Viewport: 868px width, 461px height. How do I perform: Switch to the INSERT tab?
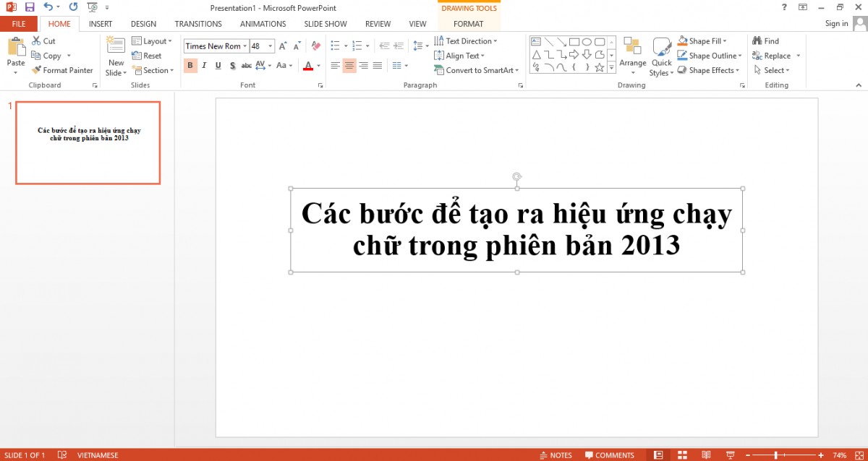pyautogui.click(x=101, y=24)
